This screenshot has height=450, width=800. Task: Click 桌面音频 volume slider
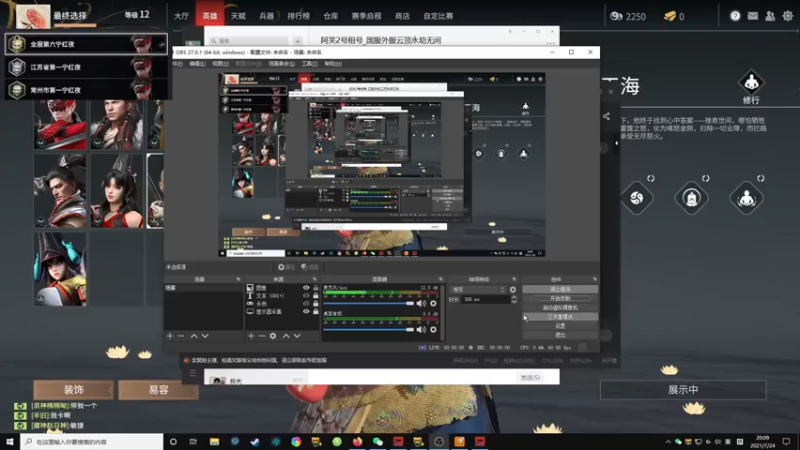pos(368,330)
